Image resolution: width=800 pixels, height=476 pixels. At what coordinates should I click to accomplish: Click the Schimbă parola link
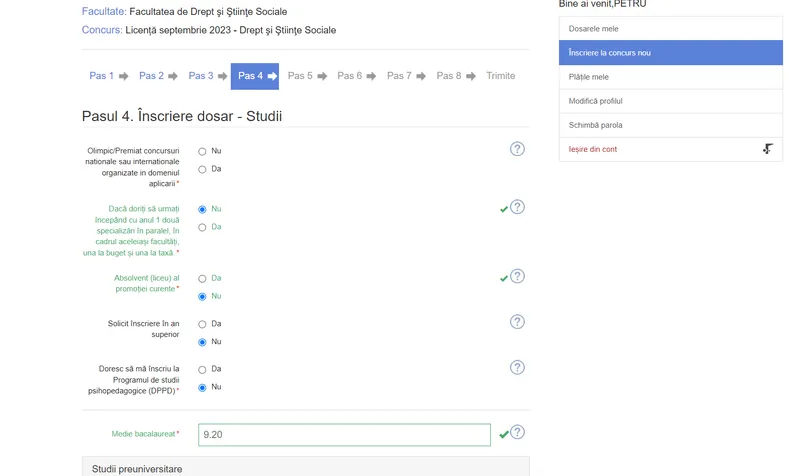[x=595, y=125]
